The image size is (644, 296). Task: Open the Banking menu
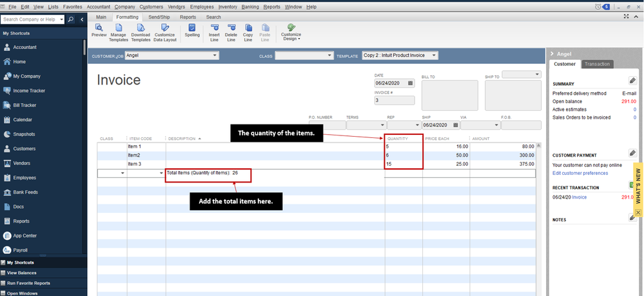click(x=250, y=7)
